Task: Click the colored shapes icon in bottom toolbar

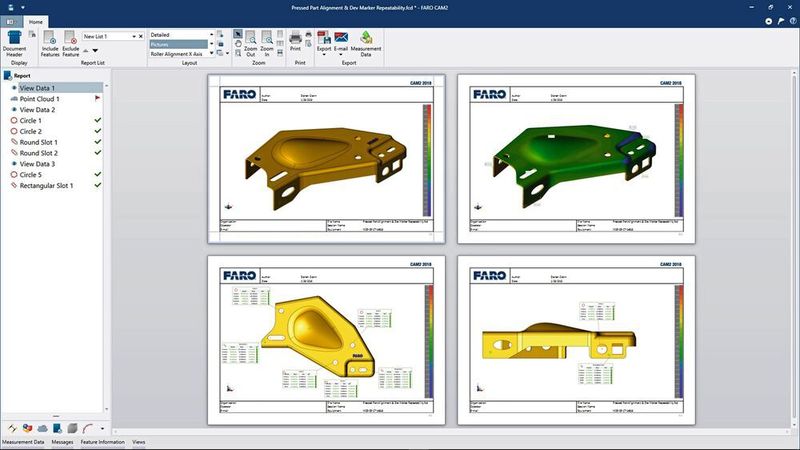Action: [x=28, y=428]
